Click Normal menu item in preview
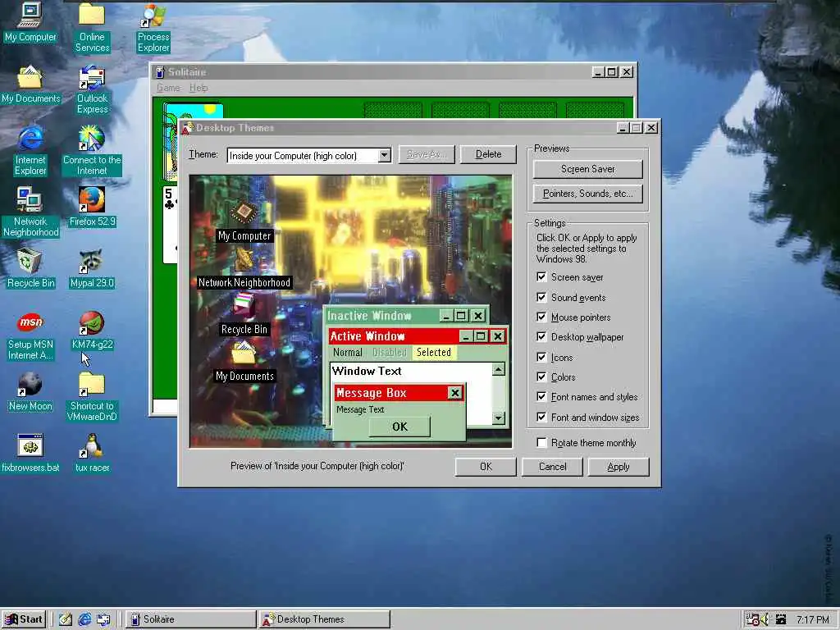Image resolution: width=840 pixels, height=630 pixels. coord(348,353)
